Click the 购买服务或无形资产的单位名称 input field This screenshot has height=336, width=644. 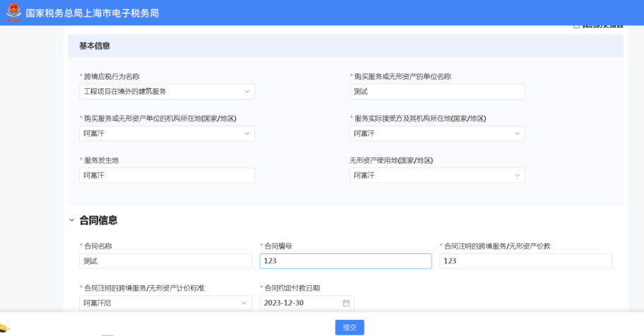click(x=437, y=92)
